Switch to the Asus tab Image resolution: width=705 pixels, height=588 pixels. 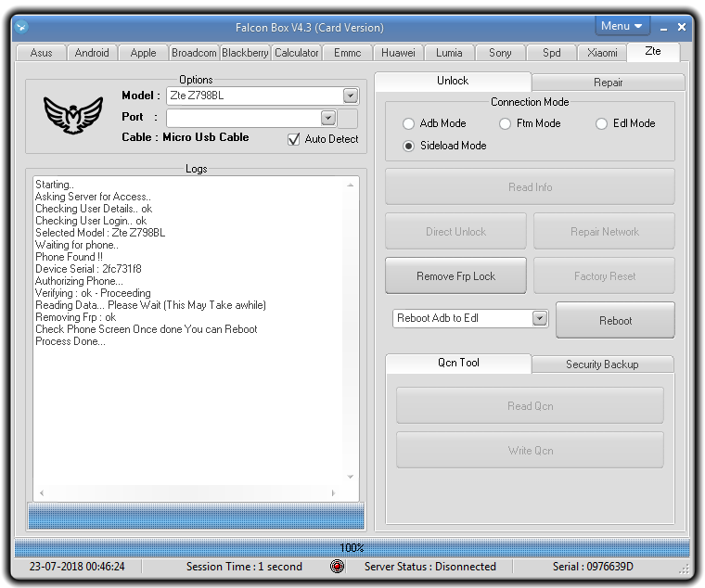pyautogui.click(x=41, y=53)
